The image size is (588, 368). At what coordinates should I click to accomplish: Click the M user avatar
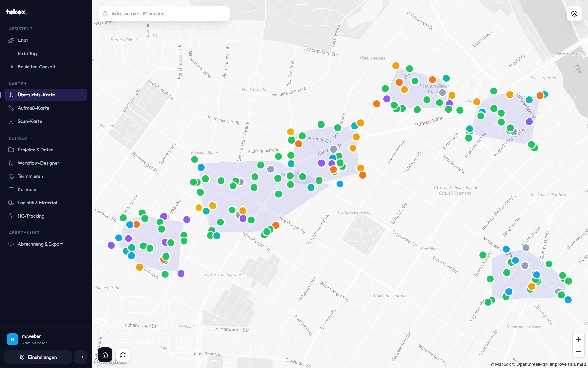click(12, 340)
